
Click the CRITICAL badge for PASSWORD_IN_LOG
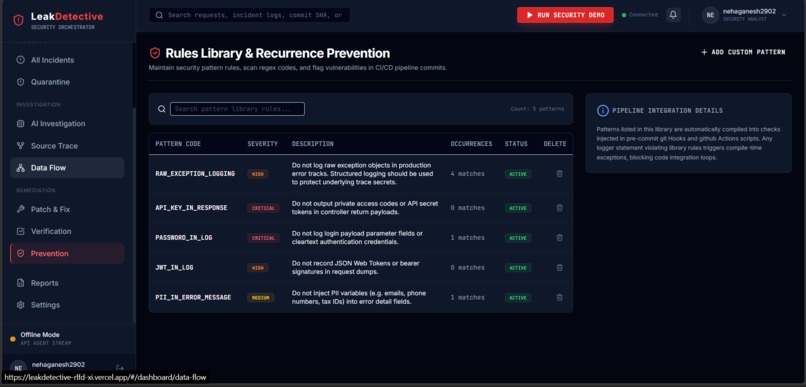point(263,237)
